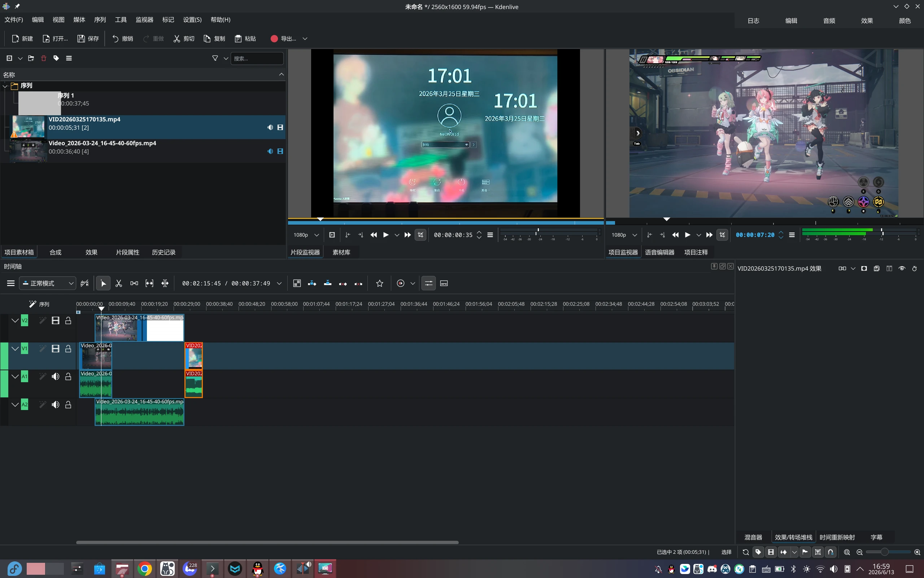Click the 撤销 undo button
The height and width of the screenshot is (578, 924).
tap(123, 39)
